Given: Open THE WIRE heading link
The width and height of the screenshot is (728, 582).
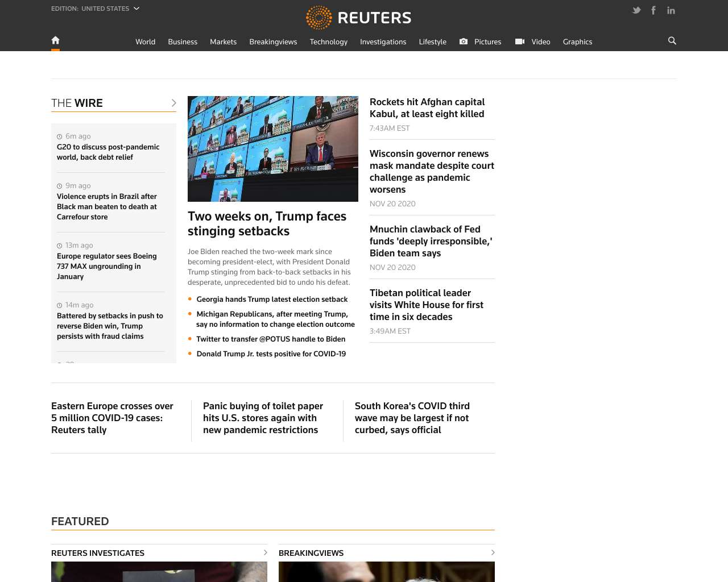Looking at the screenshot, I should (77, 103).
